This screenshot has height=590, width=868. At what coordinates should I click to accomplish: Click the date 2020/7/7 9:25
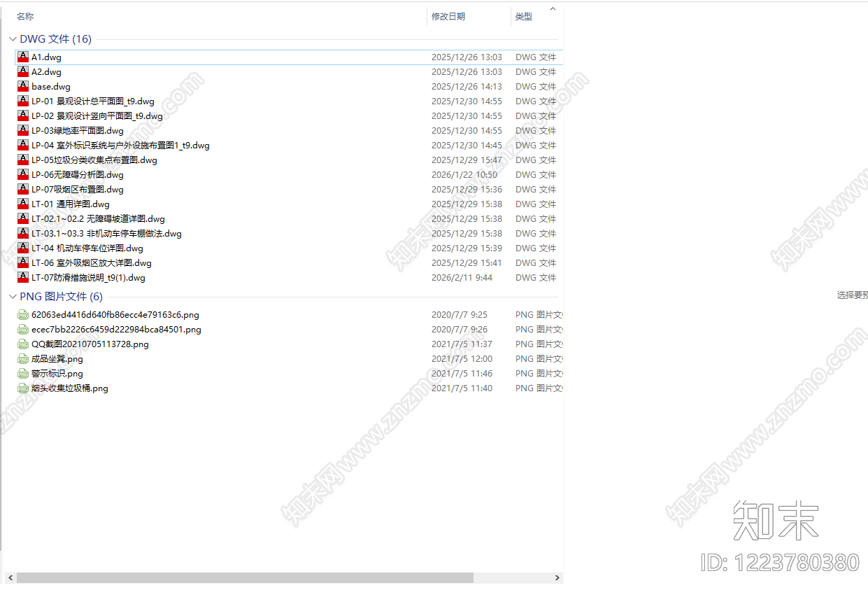[460, 315]
